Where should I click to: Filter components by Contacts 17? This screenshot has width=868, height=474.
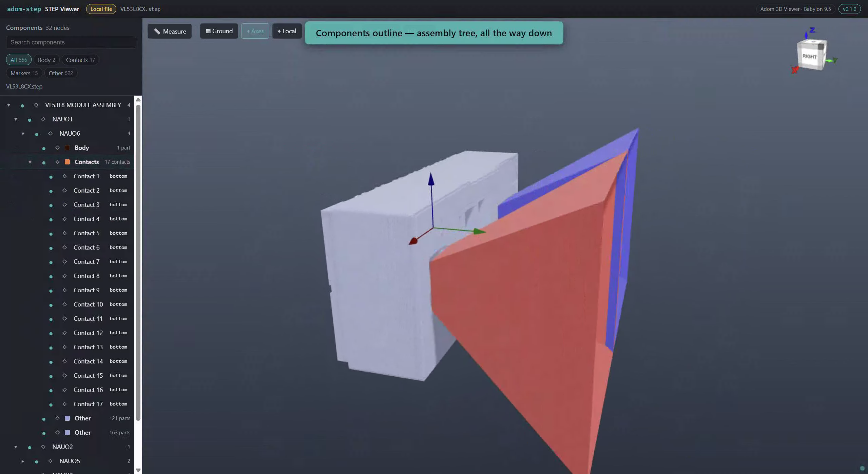[x=80, y=60]
